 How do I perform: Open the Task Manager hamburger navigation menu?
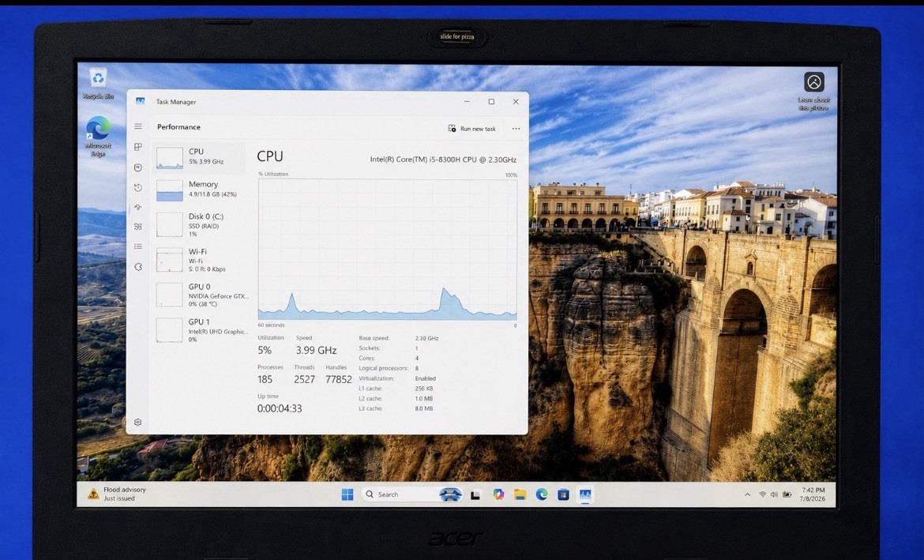coord(138,126)
